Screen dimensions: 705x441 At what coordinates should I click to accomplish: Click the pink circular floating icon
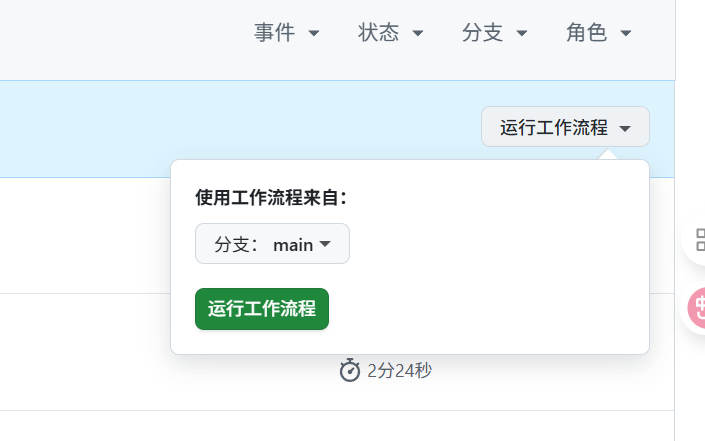coord(698,307)
